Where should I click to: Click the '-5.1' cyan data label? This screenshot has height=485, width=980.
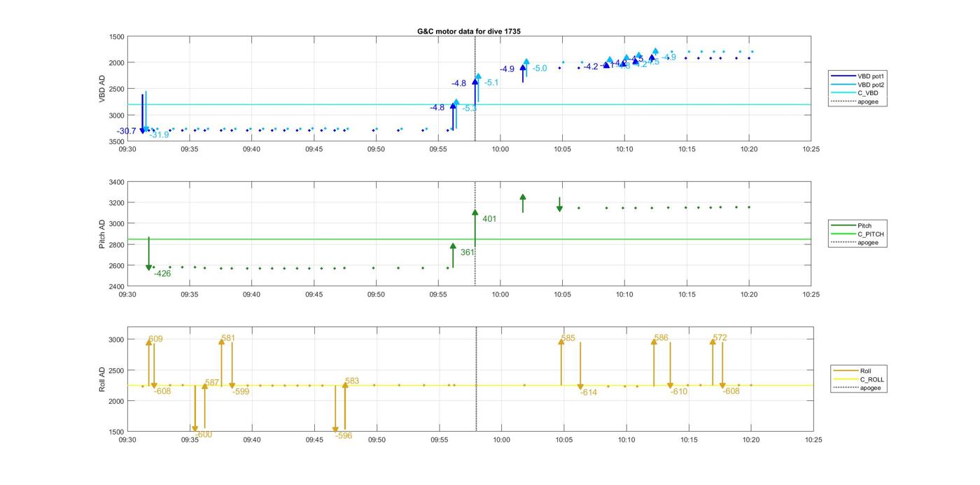491,83
